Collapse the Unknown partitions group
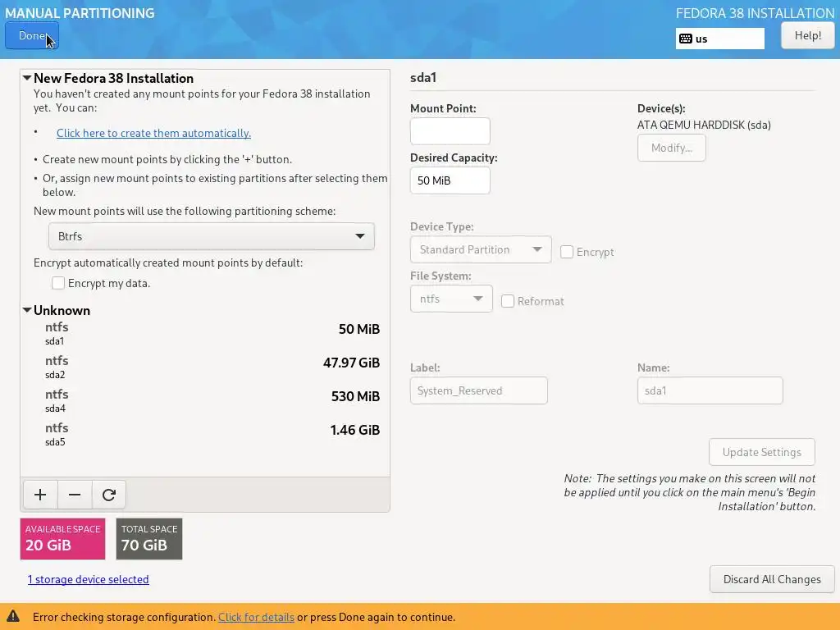Image resolution: width=840 pixels, height=630 pixels. 27,310
